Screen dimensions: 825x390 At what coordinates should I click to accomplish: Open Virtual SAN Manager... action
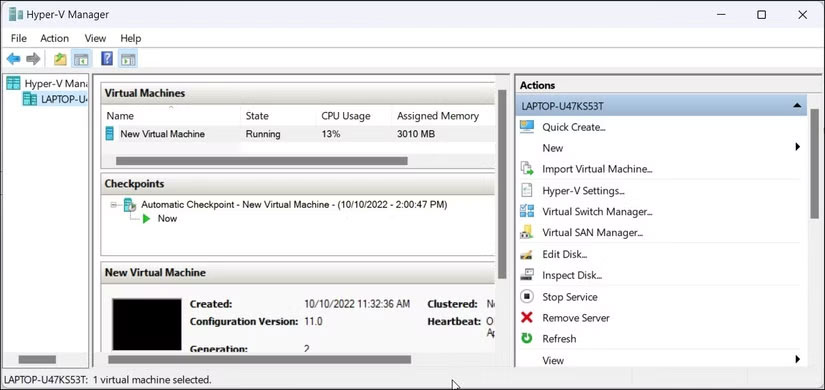click(592, 233)
